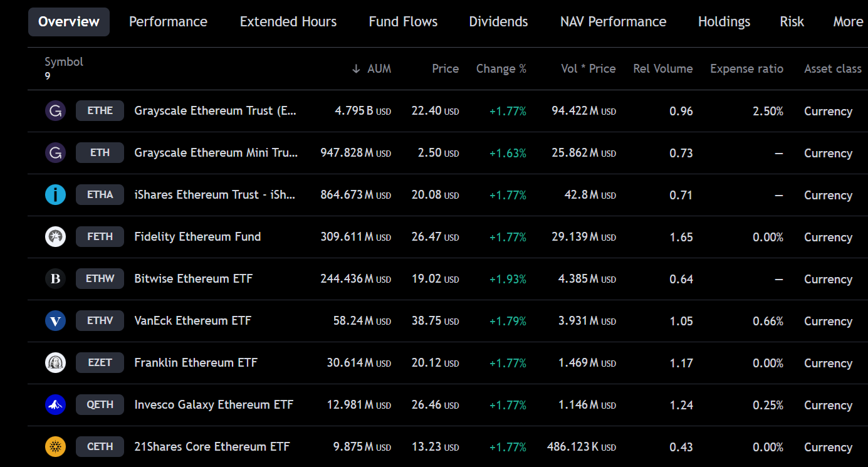Open the Franklin Ethereum ETF link
868x467 pixels.
pos(196,363)
